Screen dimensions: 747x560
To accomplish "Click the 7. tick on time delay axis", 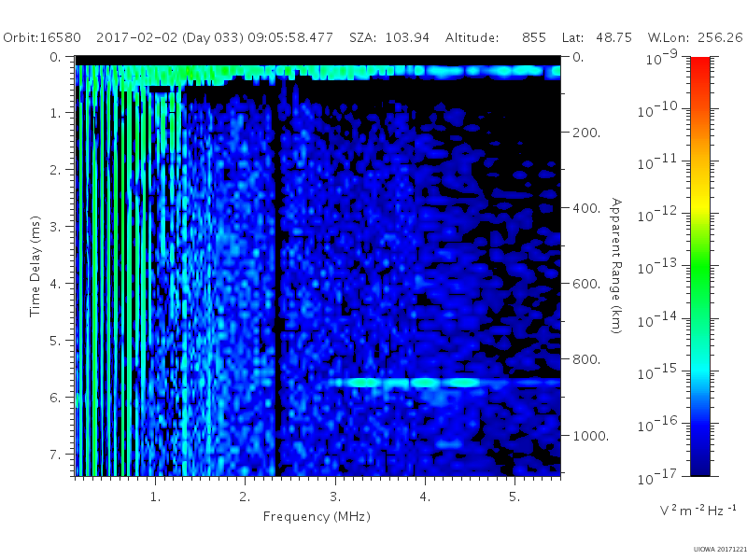I will (56, 455).
